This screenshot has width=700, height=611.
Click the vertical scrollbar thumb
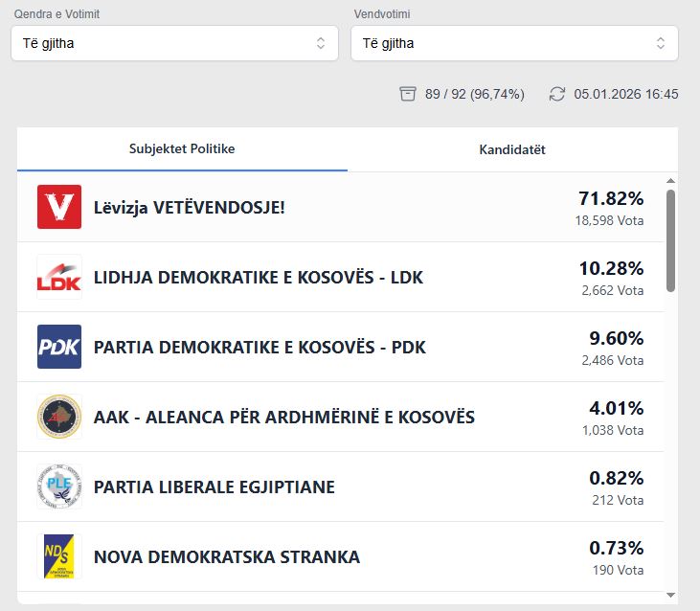pyautogui.click(x=670, y=239)
